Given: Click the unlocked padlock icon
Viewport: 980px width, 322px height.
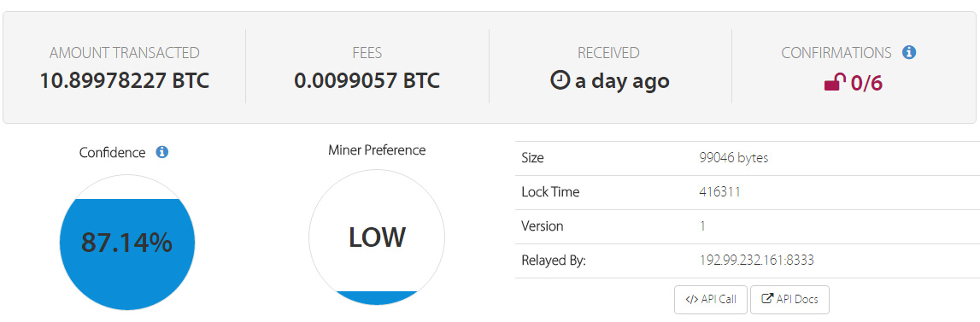Looking at the screenshot, I should pos(835,82).
